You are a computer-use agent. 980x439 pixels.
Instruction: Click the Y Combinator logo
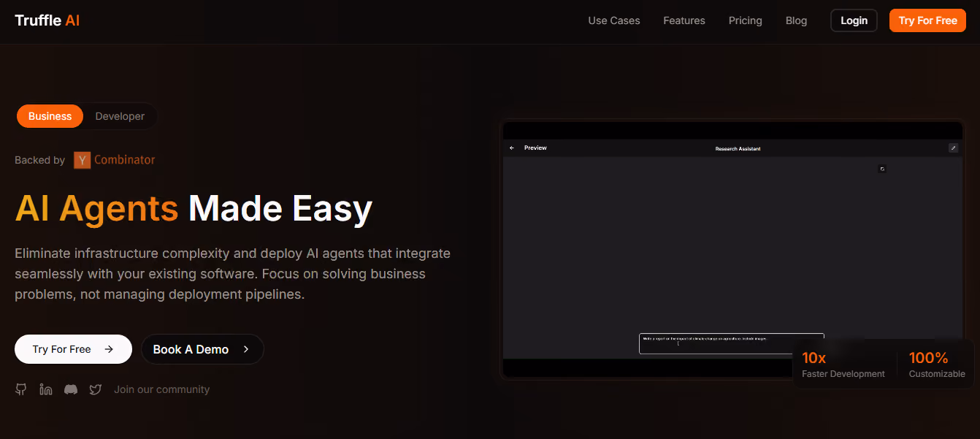coord(115,160)
